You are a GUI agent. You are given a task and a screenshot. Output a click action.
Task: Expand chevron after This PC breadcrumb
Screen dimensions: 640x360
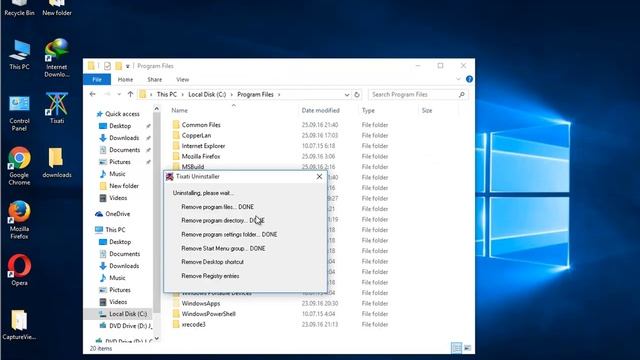point(182,95)
